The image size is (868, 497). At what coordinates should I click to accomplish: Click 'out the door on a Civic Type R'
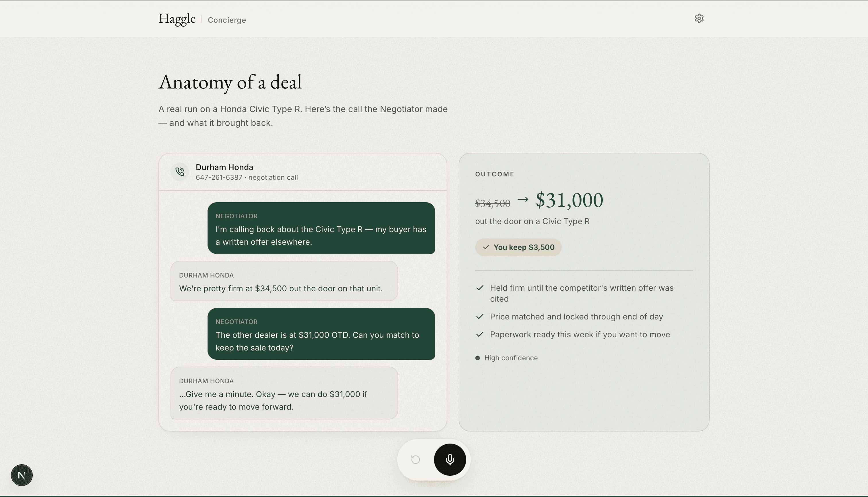532,221
